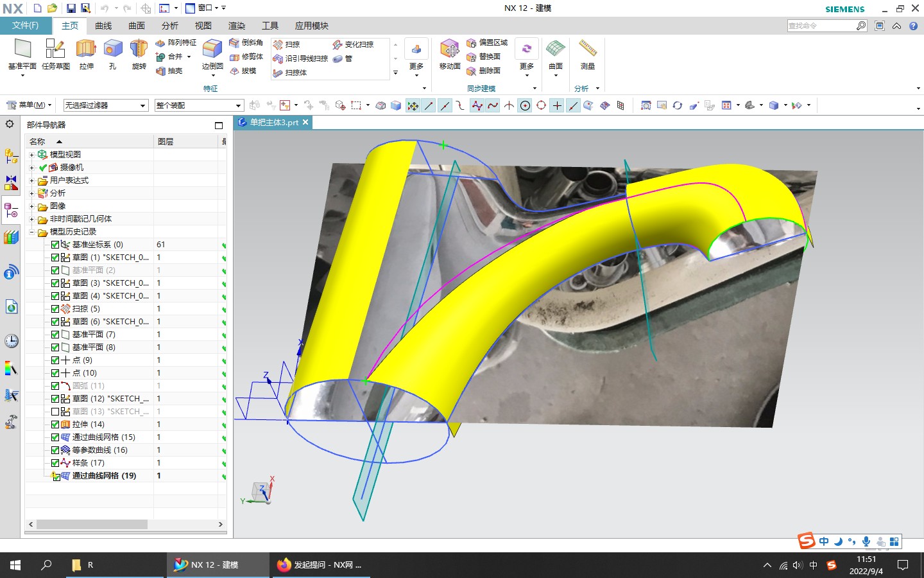Switch to the 曲面 ribbon tab
924x578 pixels.
[137, 26]
